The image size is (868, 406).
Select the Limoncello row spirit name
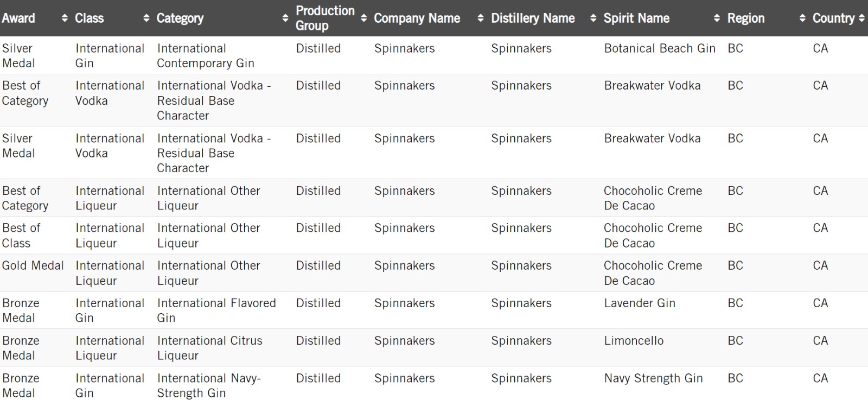(x=634, y=341)
